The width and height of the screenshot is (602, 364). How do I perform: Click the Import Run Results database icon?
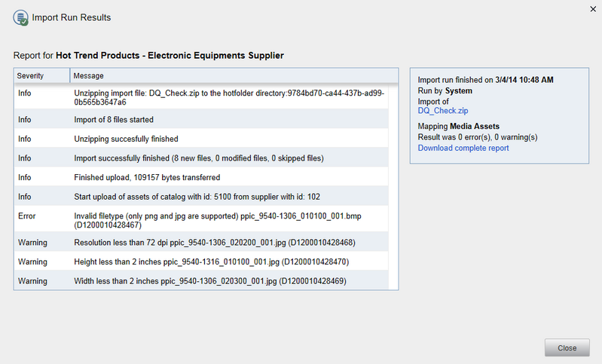(x=21, y=17)
